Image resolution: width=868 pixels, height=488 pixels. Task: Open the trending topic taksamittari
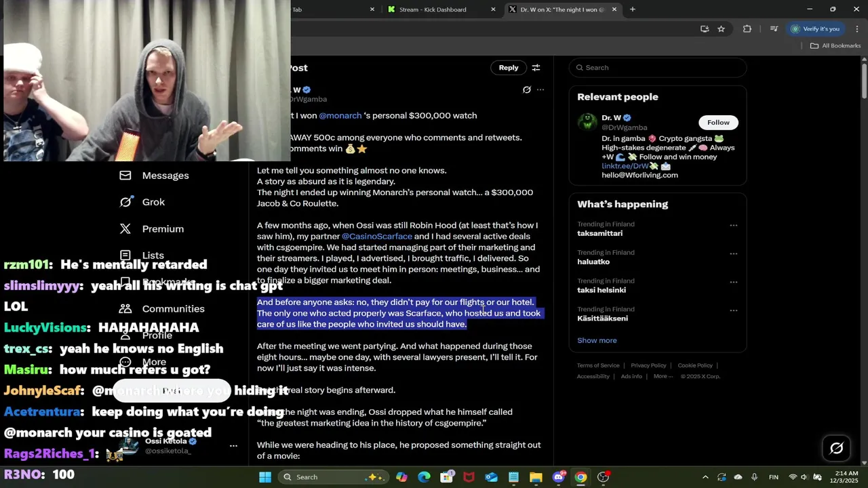pos(599,233)
